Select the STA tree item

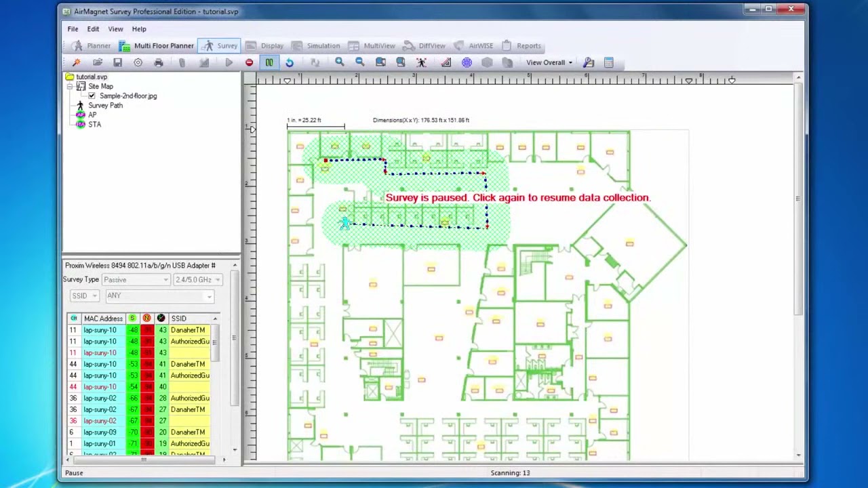pyautogui.click(x=94, y=125)
